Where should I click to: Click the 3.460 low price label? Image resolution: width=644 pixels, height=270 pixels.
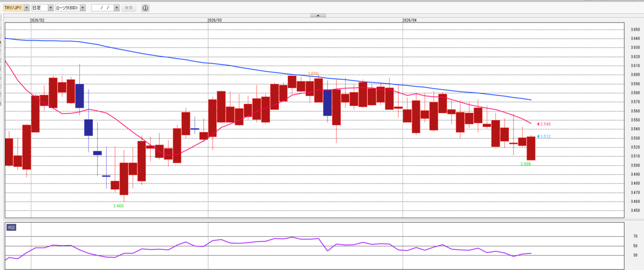pos(119,206)
